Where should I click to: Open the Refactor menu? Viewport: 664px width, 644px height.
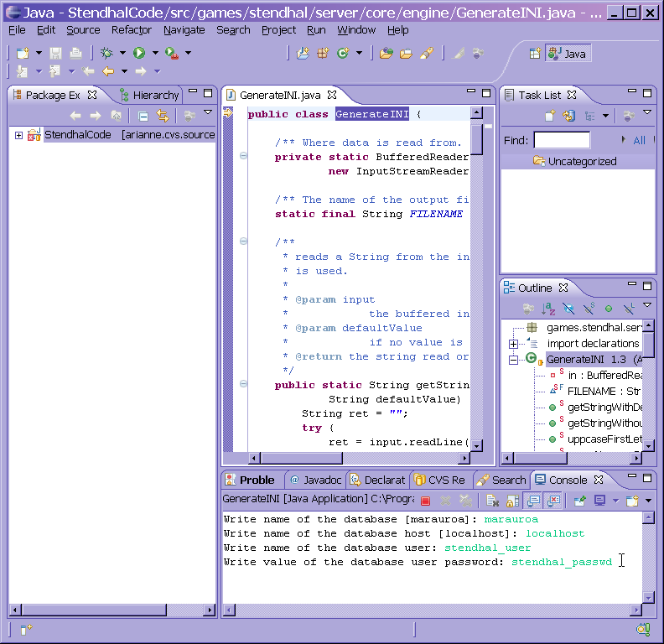click(x=131, y=29)
